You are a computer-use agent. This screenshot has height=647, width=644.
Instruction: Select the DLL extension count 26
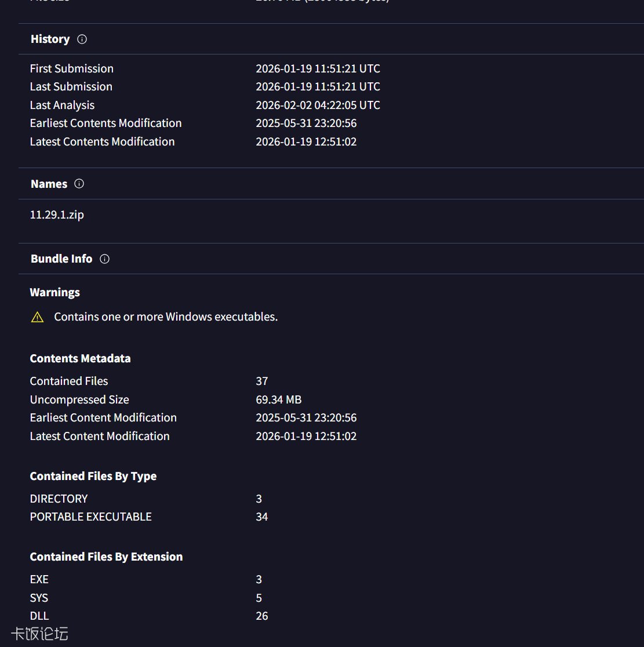coord(261,616)
